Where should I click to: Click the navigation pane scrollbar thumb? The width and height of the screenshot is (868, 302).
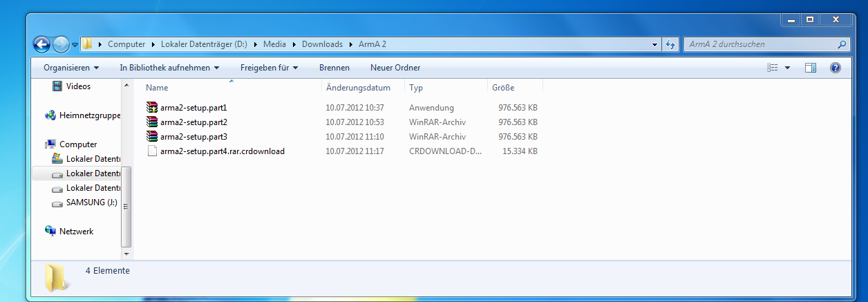pyautogui.click(x=126, y=207)
